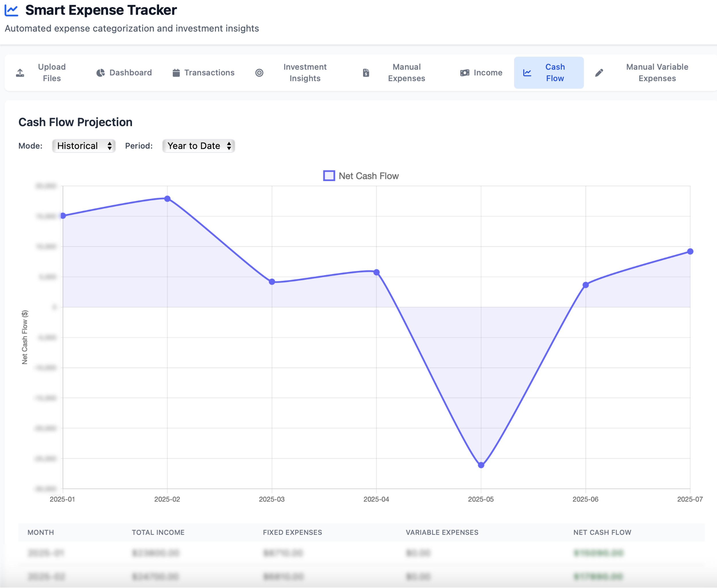The height and width of the screenshot is (588, 717).
Task: Go to the Income tab
Action: tap(488, 73)
